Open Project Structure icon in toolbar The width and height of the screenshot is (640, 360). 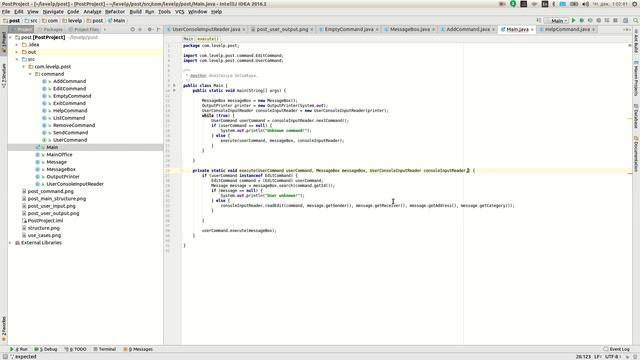(625, 20)
